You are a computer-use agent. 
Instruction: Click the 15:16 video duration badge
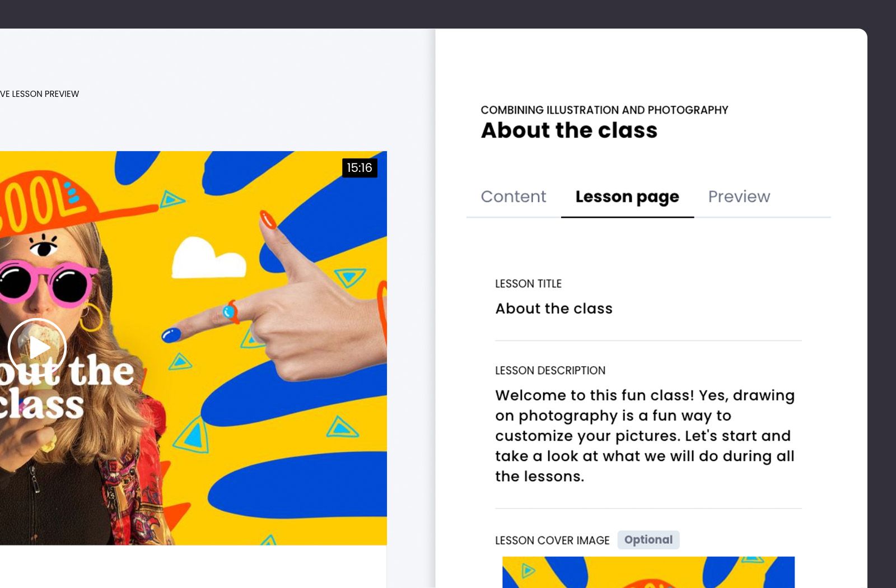(x=360, y=168)
